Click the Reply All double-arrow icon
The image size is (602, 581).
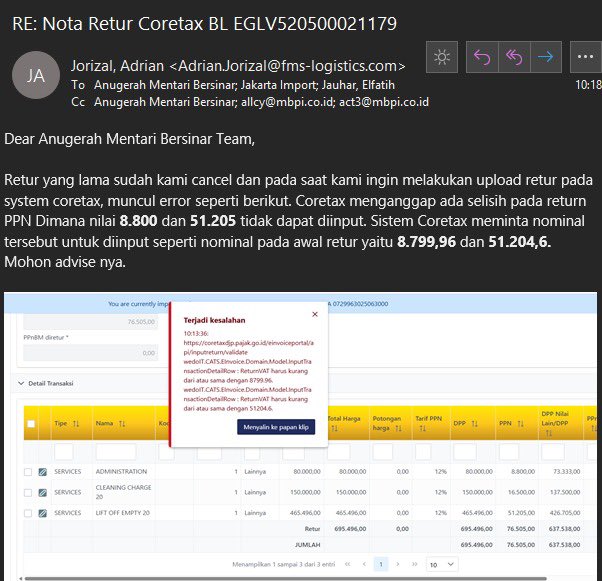(x=514, y=57)
